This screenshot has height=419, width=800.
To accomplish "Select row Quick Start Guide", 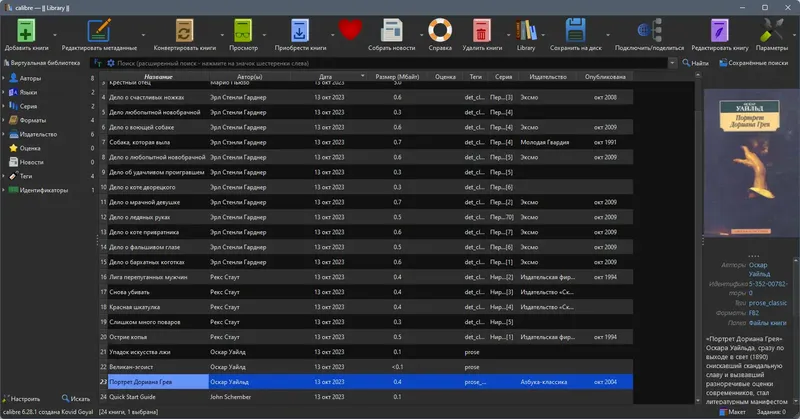I will [x=366, y=397].
